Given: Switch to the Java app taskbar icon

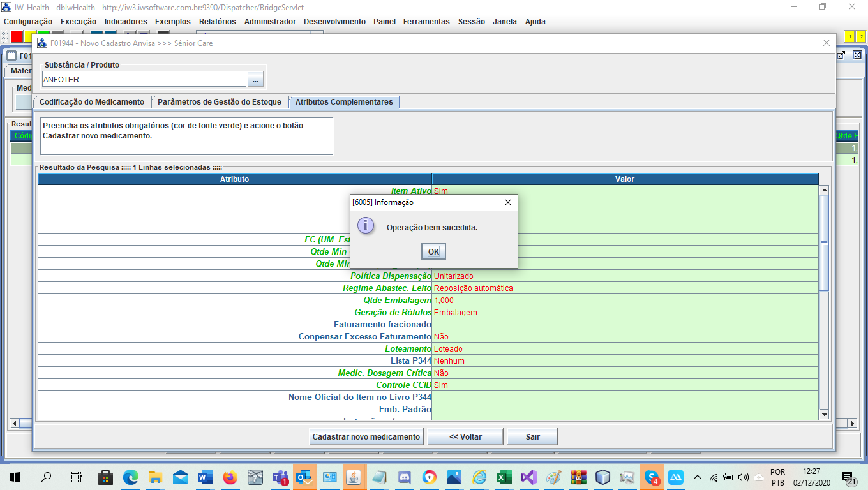Looking at the screenshot, I should point(354,477).
